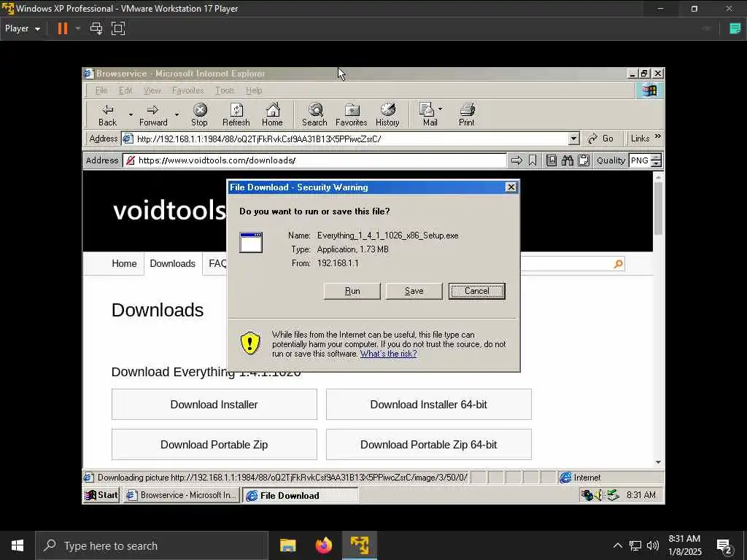
Task: Click the Quality PNG field
Action: (x=640, y=160)
